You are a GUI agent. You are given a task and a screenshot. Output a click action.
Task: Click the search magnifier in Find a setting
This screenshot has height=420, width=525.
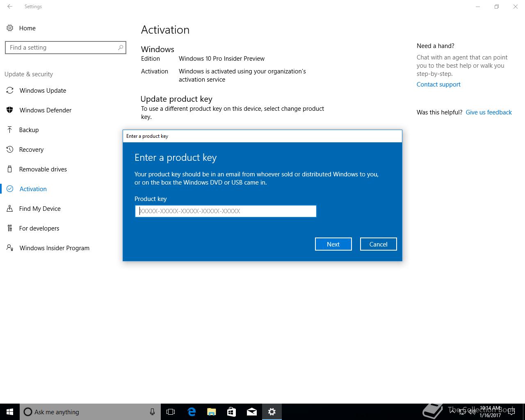(121, 48)
